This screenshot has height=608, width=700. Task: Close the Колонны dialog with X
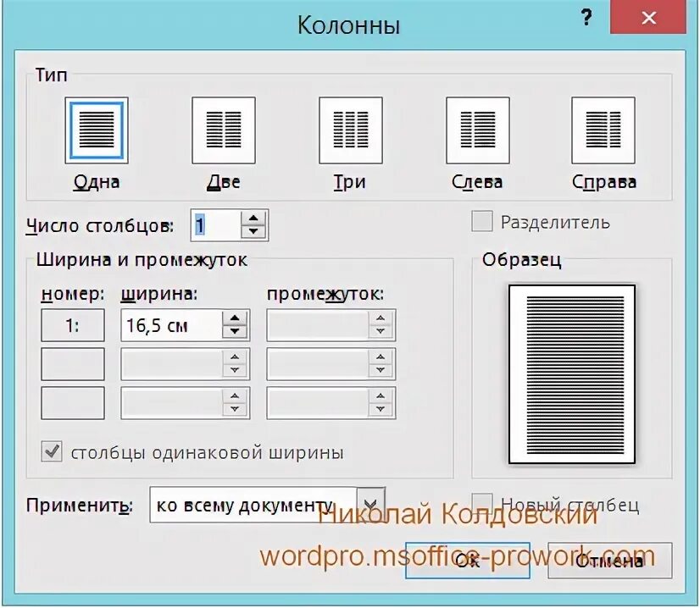(x=648, y=18)
